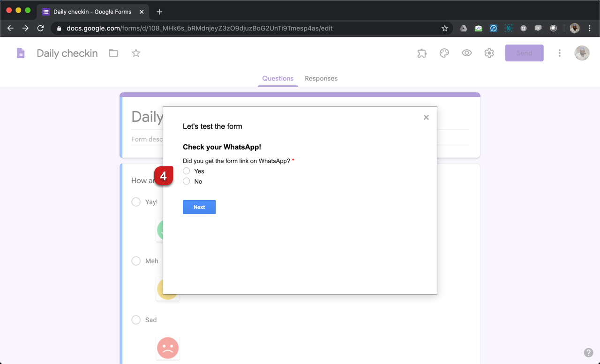Open the add-ons puzzle piece icon
Viewport: 600px width, 364px height.
(x=422, y=53)
